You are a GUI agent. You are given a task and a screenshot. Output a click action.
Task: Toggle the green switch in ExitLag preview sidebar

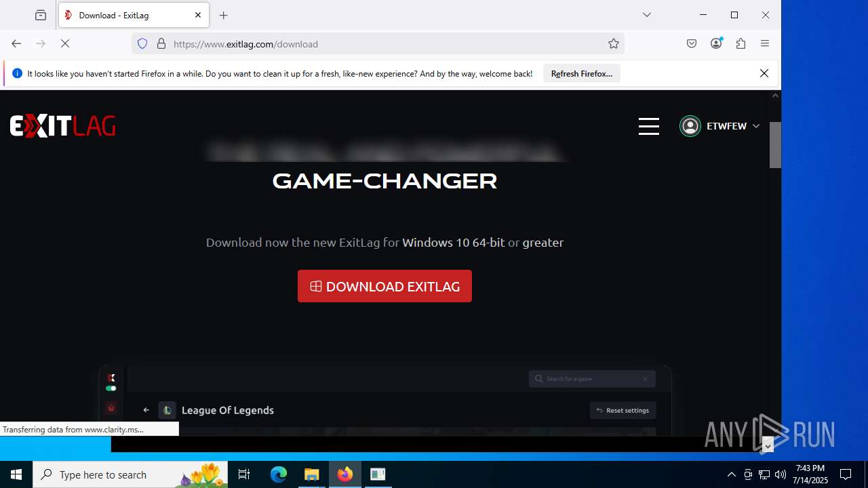click(111, 388)
